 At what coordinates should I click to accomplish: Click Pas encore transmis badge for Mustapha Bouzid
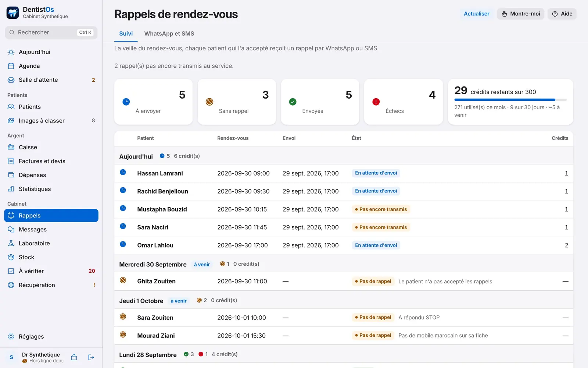tap(381, 209)
